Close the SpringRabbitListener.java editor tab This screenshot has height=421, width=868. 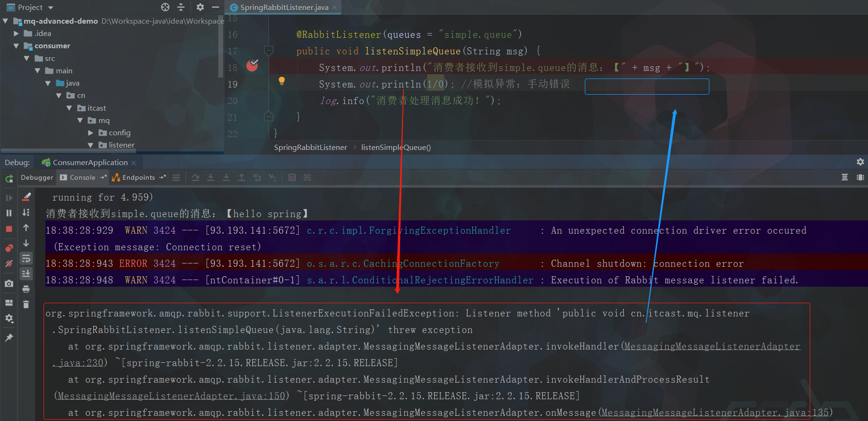pos(335,7)
